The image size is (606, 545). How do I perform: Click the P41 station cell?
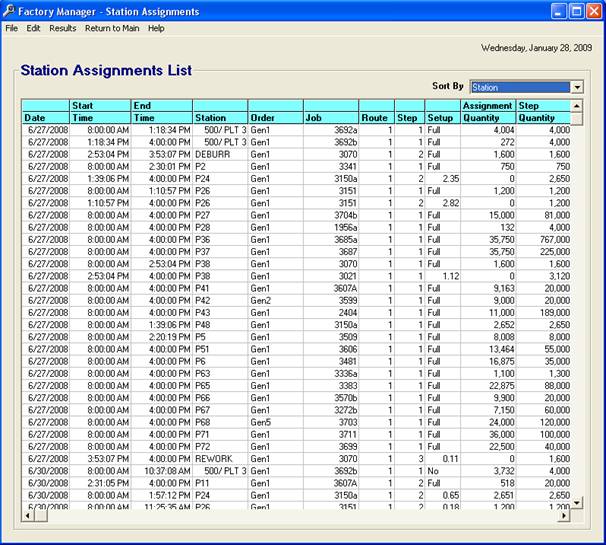click(x=220, y=288)
